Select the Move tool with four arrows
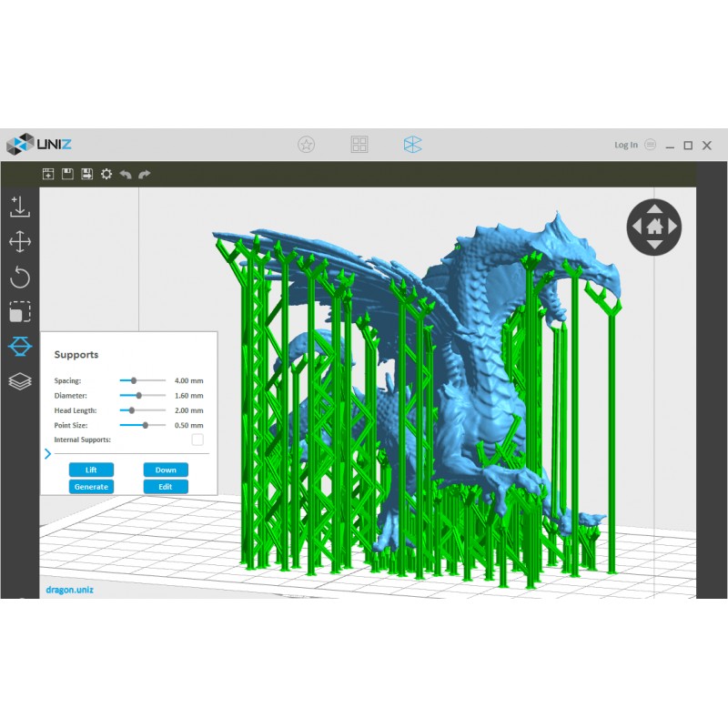Viewport: 728px width, 728px height. coord(20,242)
